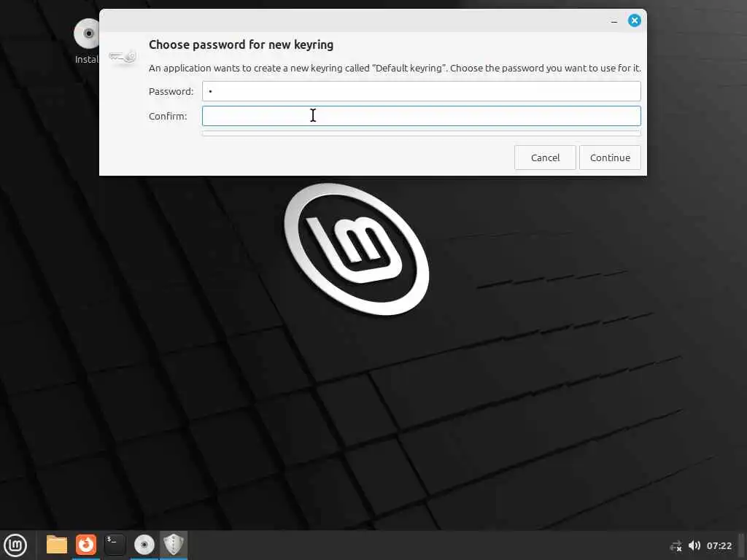Click the Continue button
The image size is (747, 560).
tap(610, 157)
